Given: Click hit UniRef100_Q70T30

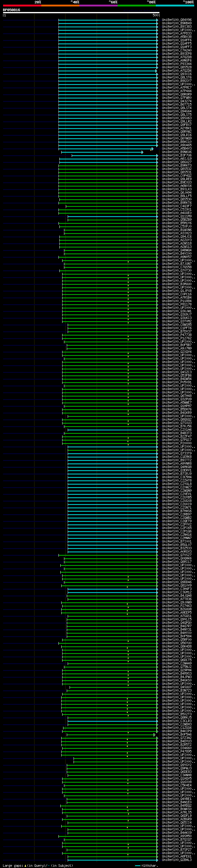Looking at the screenshot, I should (177, 271).
